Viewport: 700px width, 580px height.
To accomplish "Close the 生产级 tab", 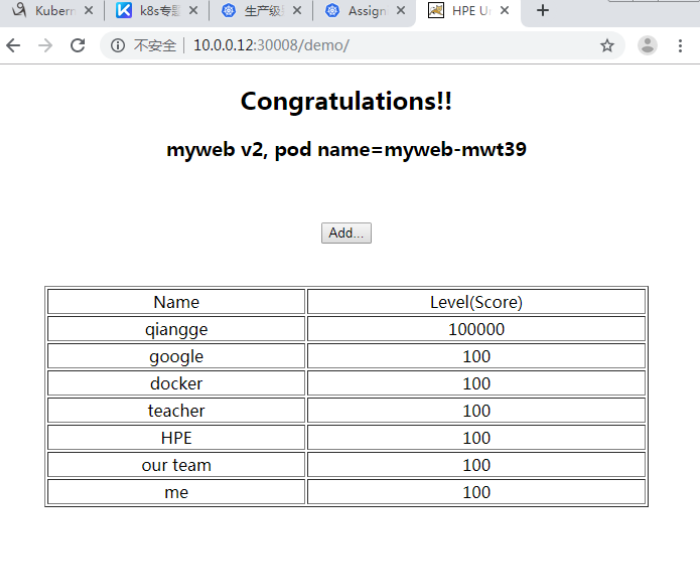I will [297, 10].
